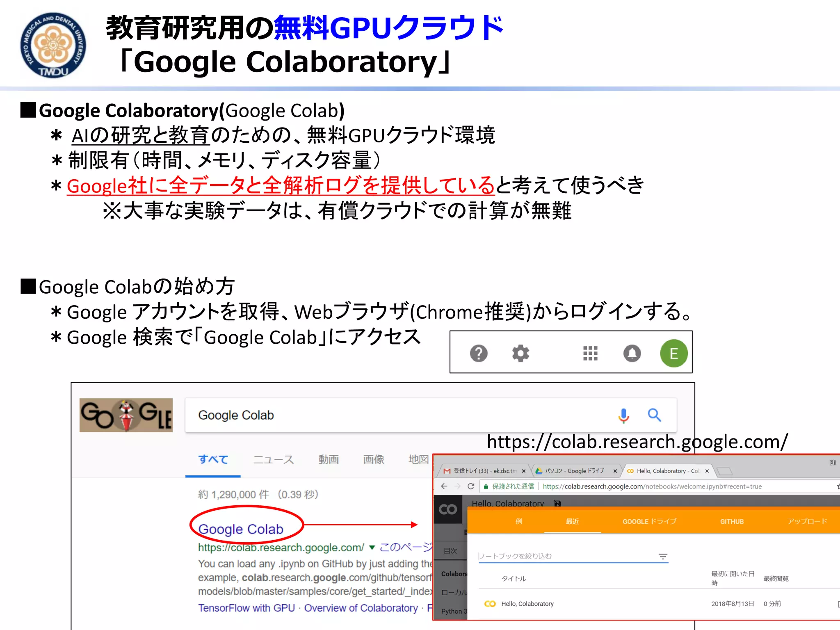Click the green colab.research.google.com result URL
Image resolution: width=840 pixels, height=630 pixels.
tap(281, 548)
